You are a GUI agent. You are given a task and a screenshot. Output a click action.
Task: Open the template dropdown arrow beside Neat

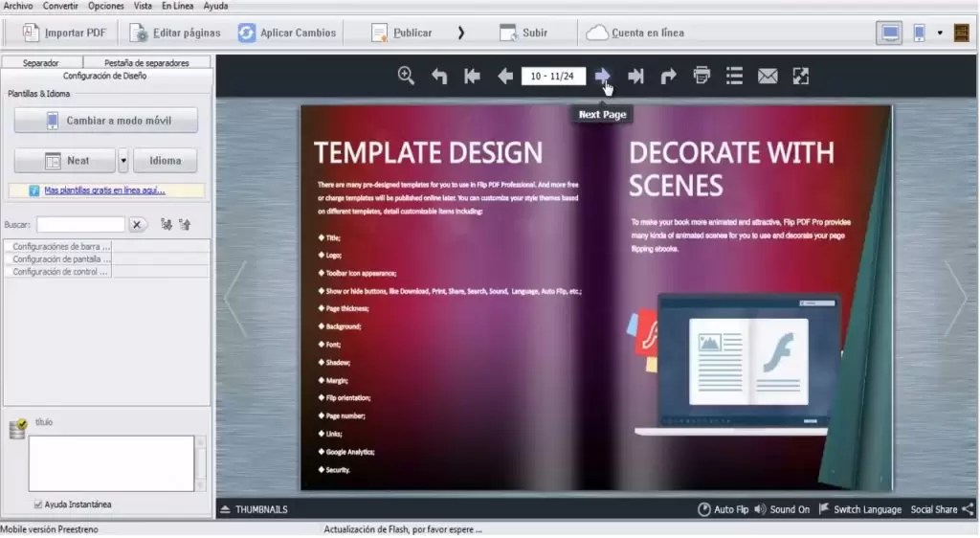123,161
